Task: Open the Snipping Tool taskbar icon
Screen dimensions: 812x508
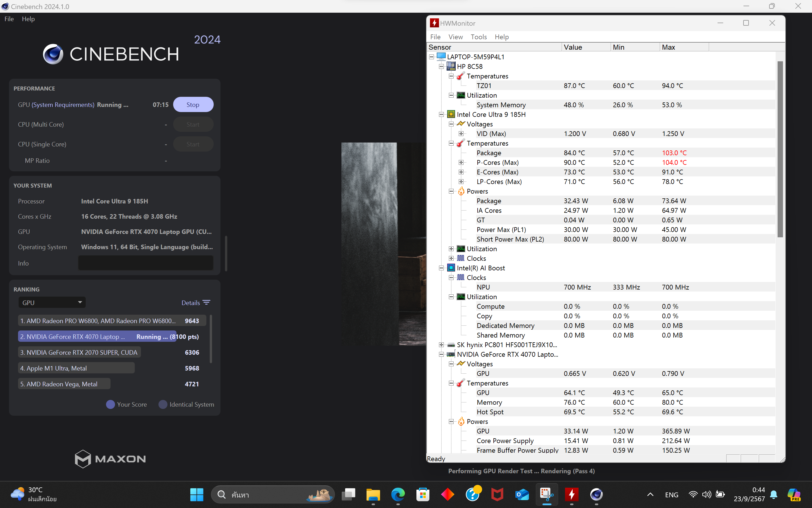Action: 547,494
